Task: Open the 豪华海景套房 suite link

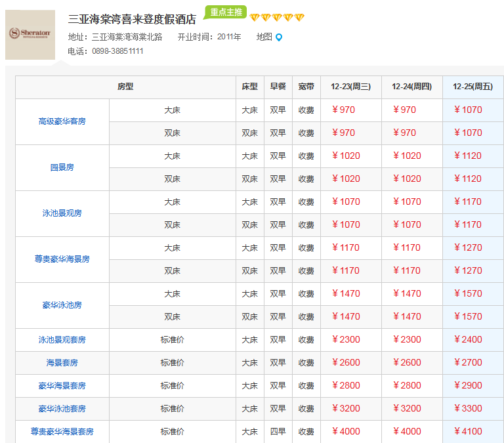Action: click(62, 386)
